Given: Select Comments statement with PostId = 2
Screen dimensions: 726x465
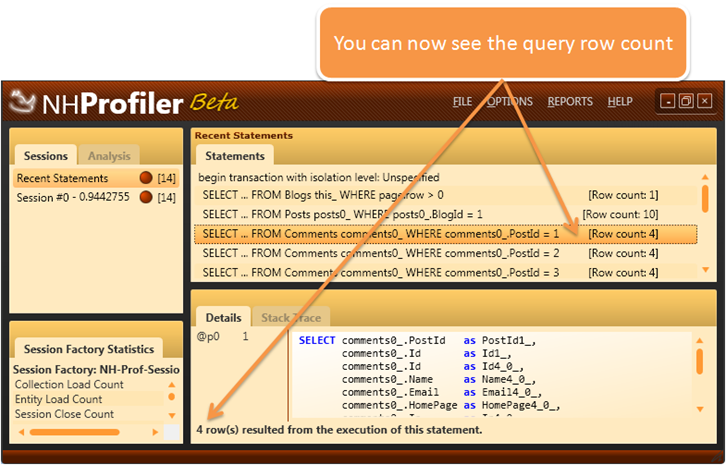Looking at the screenshot, I should coord(445,253).
